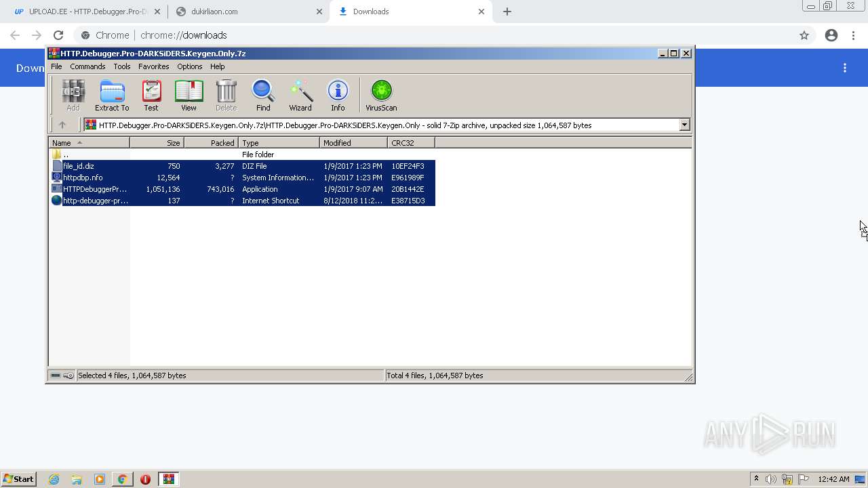Screen dimensions: 868x488
Task: Close the UPLOAD.EE tab
Action: [x=157, y=12]
